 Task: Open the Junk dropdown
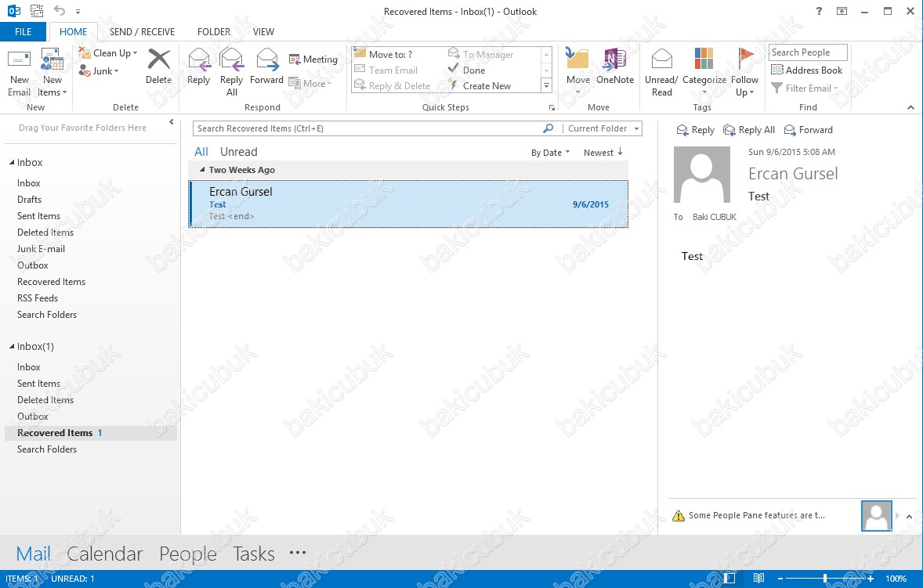tap(99, 71)
